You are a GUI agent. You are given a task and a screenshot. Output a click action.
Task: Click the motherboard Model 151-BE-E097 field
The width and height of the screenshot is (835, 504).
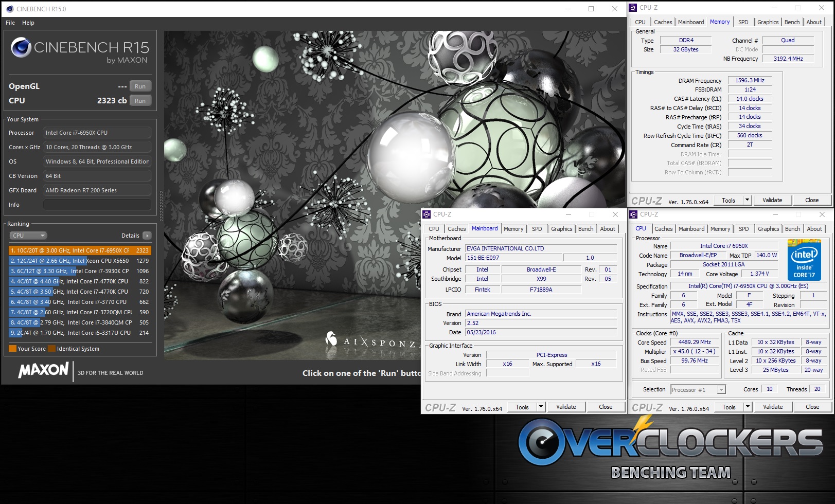coord(512,258)
